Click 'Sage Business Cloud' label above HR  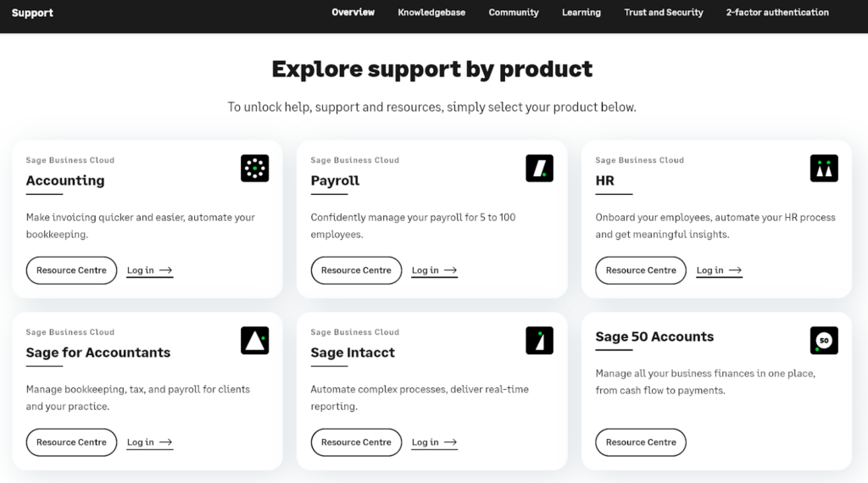click(x=639, y=160)
